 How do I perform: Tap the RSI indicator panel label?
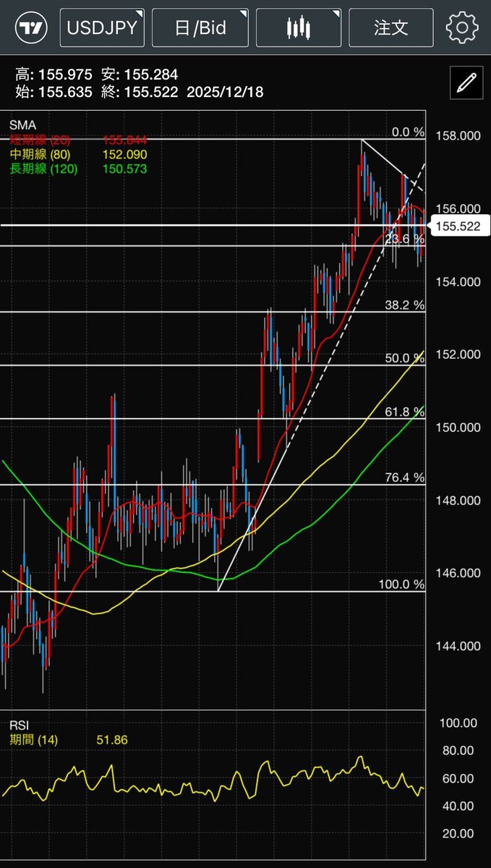(18, 725)
